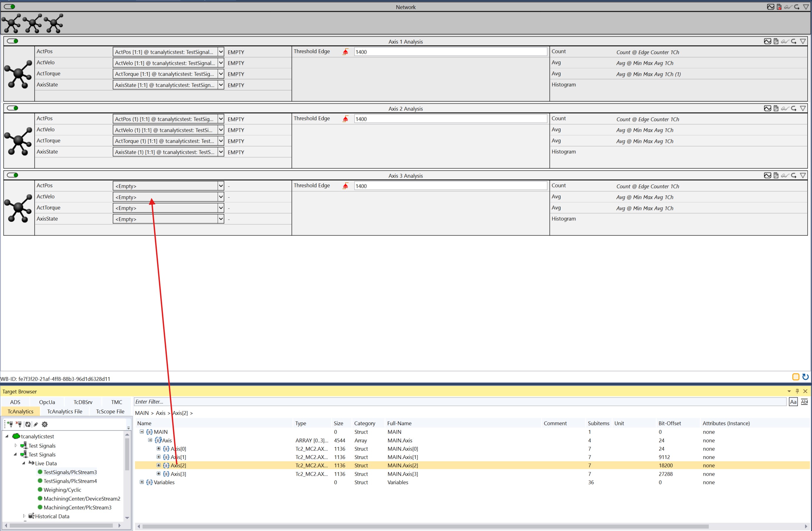Screen dimensions: 812x531
Task: Click the glasses icon in Axis 2 Analysis header
Action: 785,108
